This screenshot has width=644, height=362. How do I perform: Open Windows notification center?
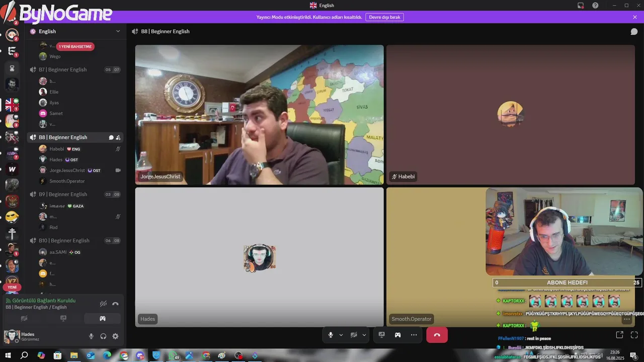pos(634,355)
